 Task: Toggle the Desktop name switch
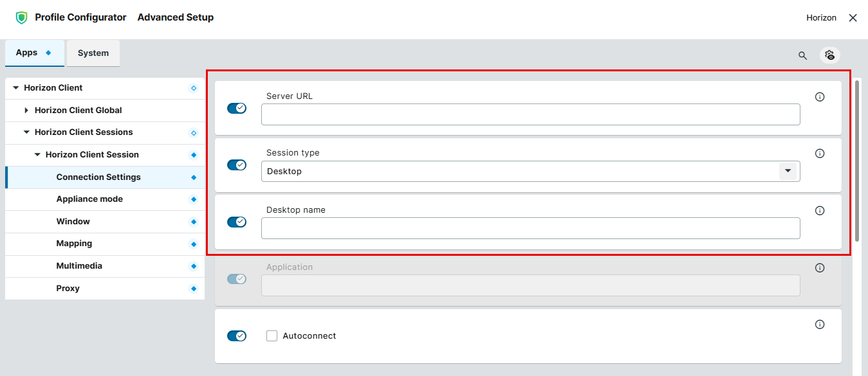coord(237,222)
